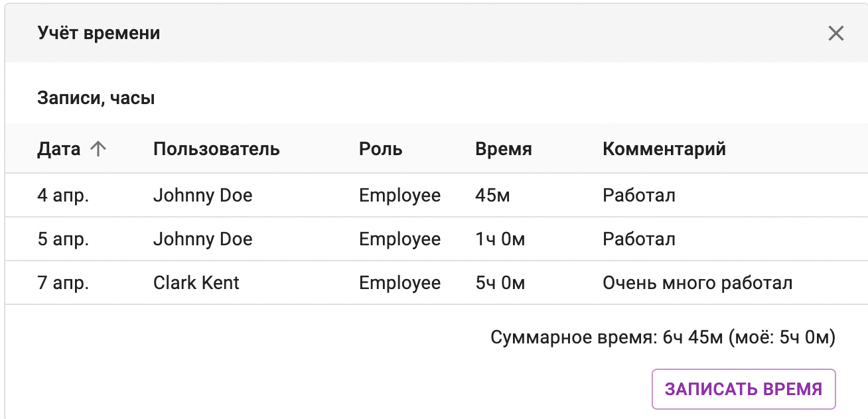Click Johnny Doe in the 5 апр. row

[203, 239]
